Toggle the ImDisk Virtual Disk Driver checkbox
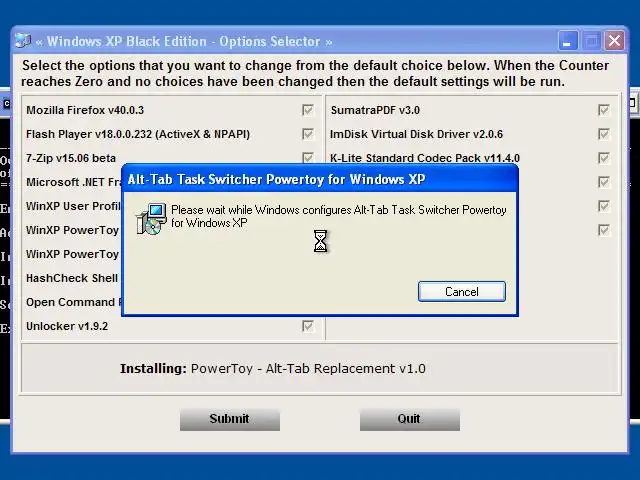 tap(604, 134)
